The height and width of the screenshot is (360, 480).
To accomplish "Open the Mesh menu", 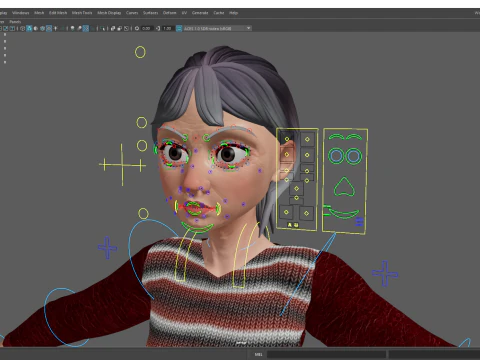I will click(x=39, y=13).
